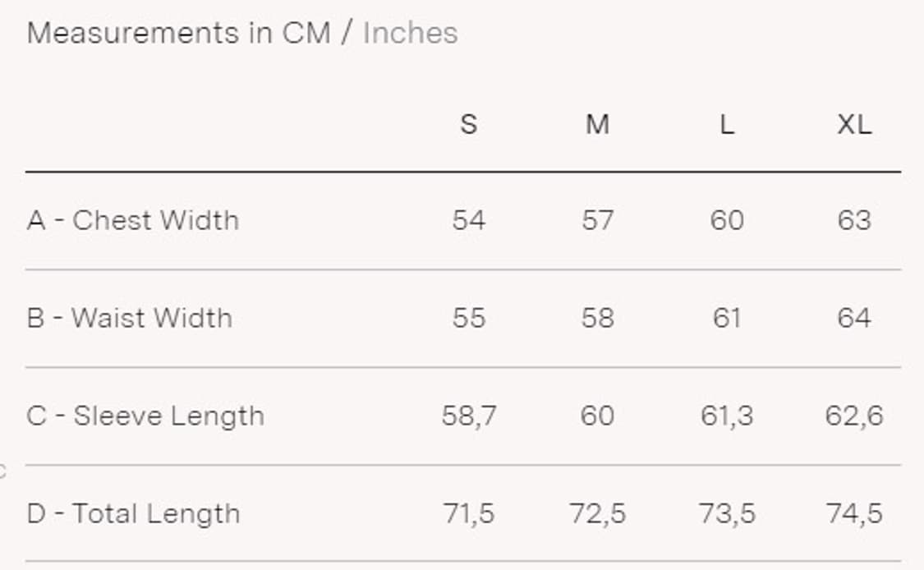Click the L size column header

pyautogui.click(x=727, y=124)
